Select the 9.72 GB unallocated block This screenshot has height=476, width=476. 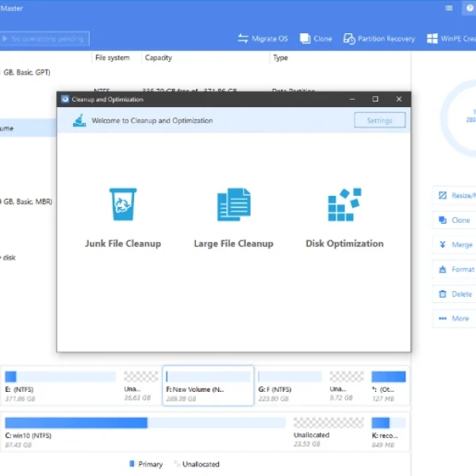click(347, 386)
